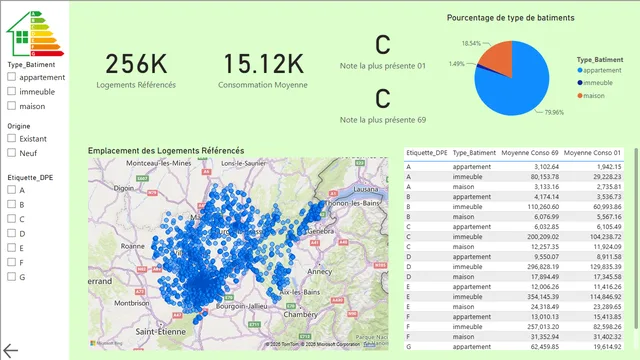Sort table by Type_Batiment column header

point(474,153)
